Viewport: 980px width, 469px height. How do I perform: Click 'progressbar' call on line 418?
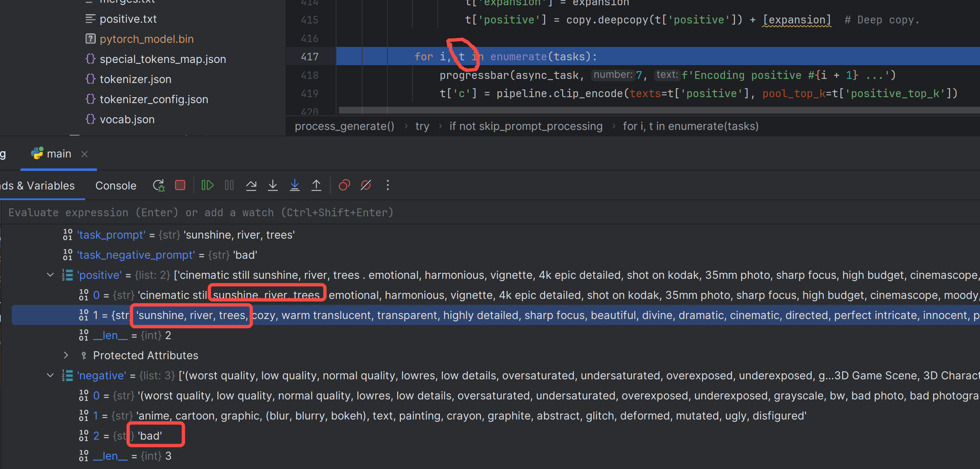(x=474, y=75)
